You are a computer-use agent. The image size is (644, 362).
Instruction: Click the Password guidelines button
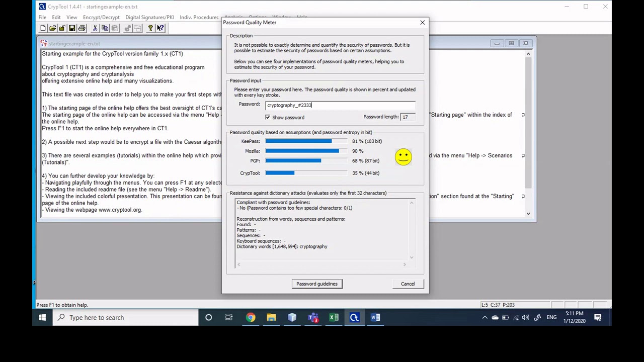[x=317, y=284]
